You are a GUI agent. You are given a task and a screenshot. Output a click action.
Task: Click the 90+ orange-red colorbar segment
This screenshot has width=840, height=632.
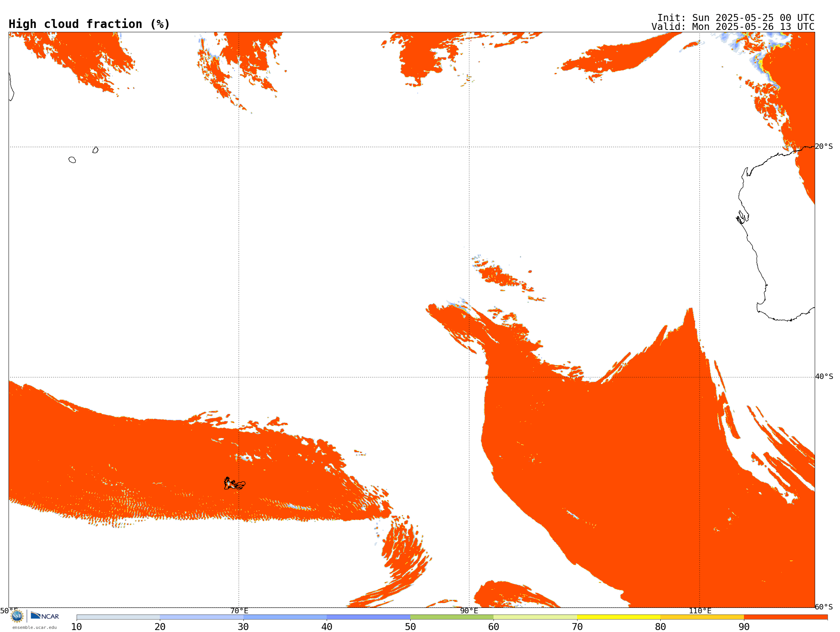coord(786,617)
